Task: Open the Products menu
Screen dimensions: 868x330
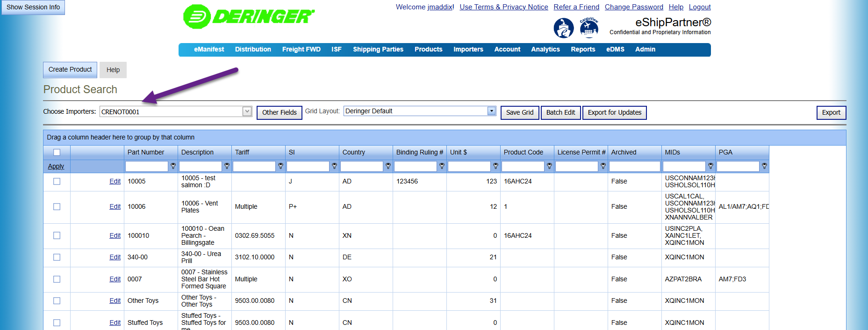Action: [428, 49]
